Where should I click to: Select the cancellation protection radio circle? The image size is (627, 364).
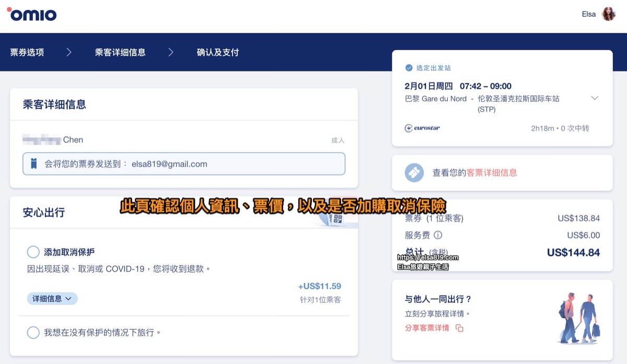point(33,252)
